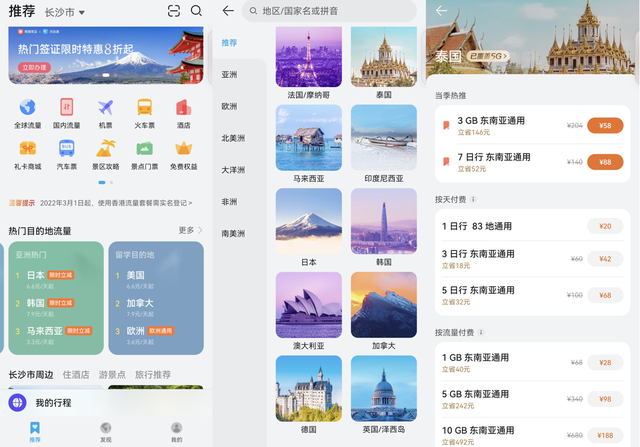Tap the 国内流量 icon
The width and height of the screenshot is (640, 447).
pos(67,107)
